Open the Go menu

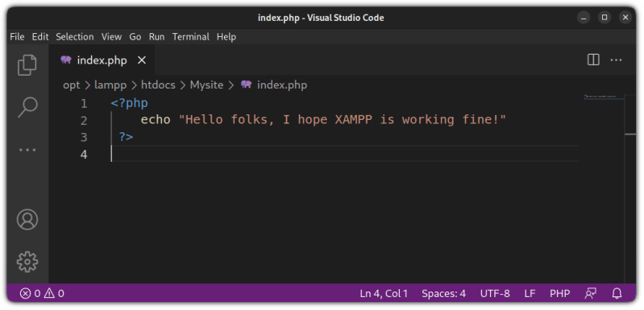click(135, 37)
